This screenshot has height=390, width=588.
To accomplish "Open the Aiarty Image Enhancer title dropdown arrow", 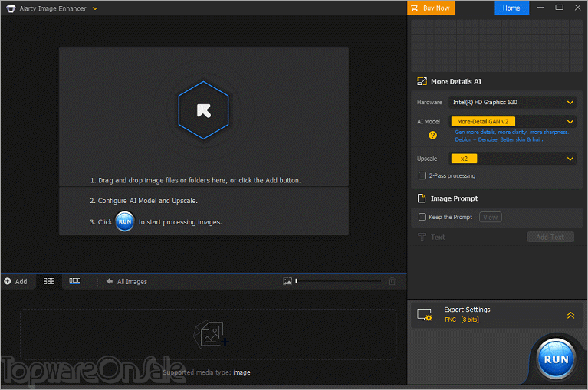I will click(x=95, y=8).
